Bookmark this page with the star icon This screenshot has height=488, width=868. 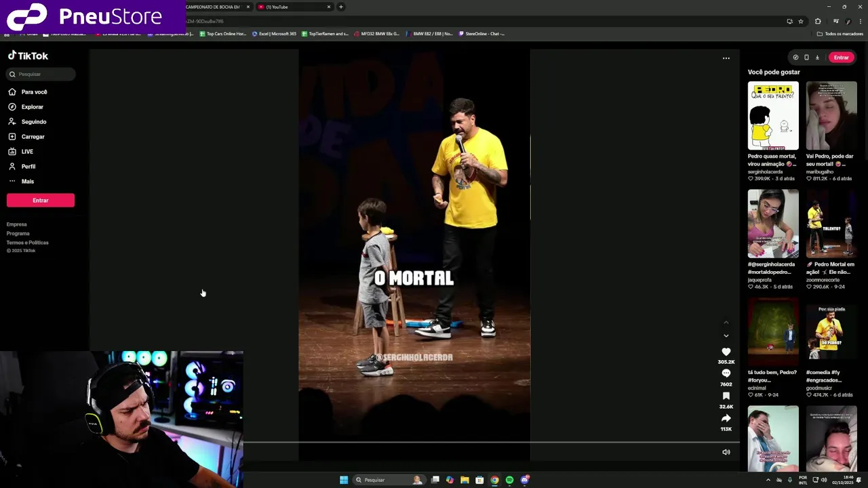pyautogui.click(x=800, y=21)
